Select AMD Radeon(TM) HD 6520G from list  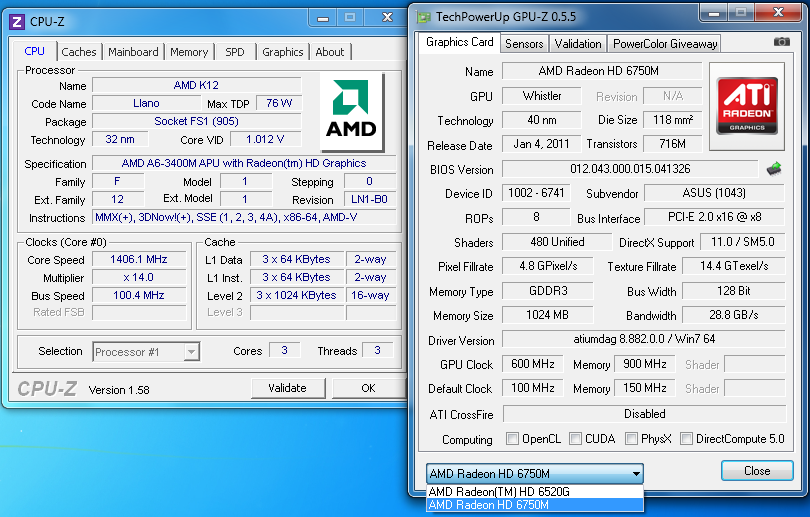[535, 491]
